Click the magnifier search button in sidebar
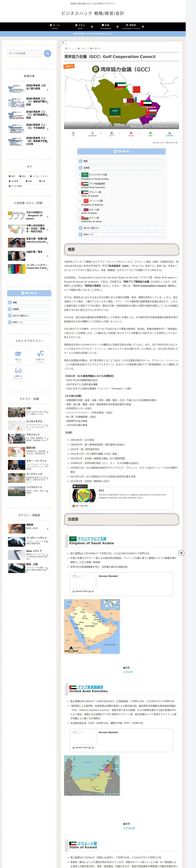The width and height of the screenshot is (196, 868). pos(47,53)
